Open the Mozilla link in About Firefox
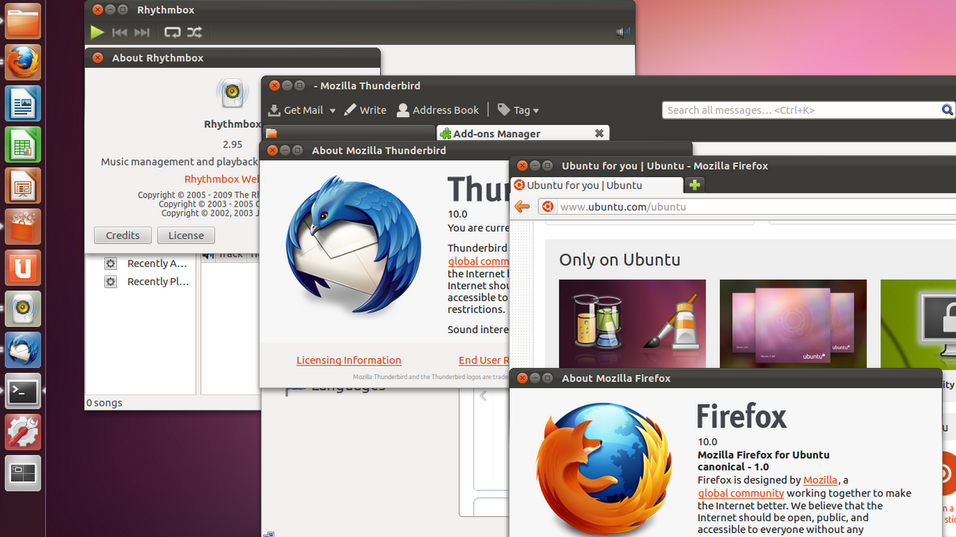 [820, 480]
